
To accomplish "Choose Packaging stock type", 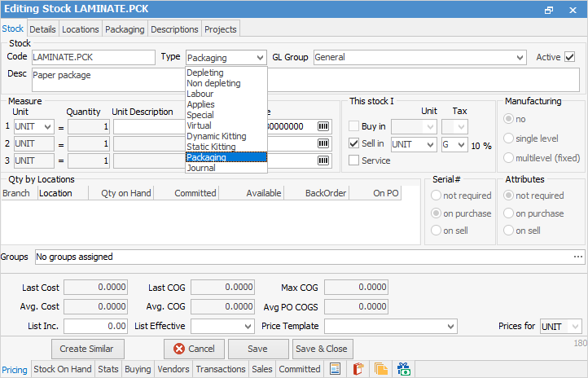I will [x=226, y=157].
